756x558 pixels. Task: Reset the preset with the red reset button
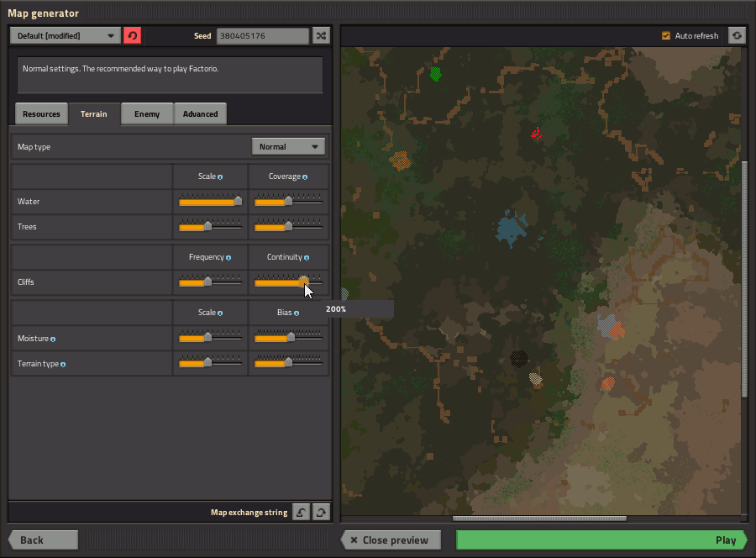pos(132,35)
